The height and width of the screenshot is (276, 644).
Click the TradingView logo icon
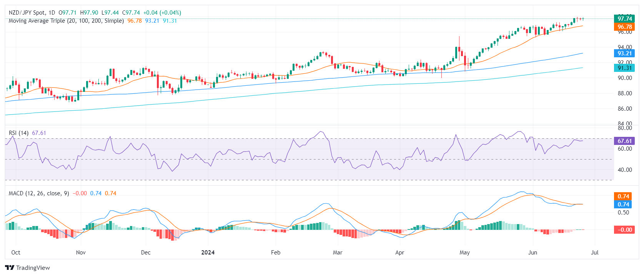pos(10,268)
